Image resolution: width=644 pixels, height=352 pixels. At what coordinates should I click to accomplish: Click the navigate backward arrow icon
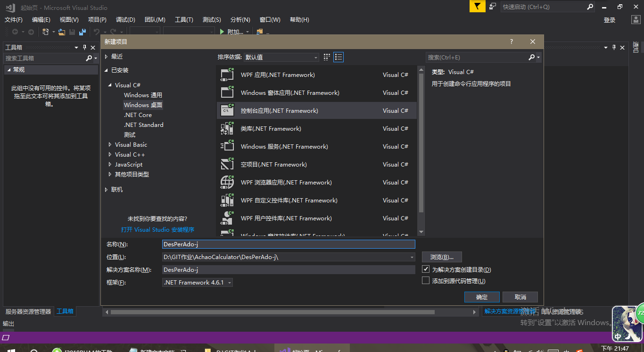15,32
